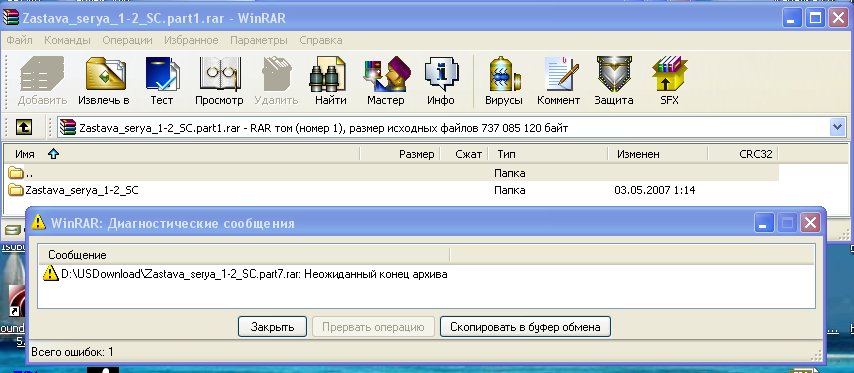Screen dimensions: 854x373
Task: Create SFX archive toolbar icon
Action: coord(669,74)
